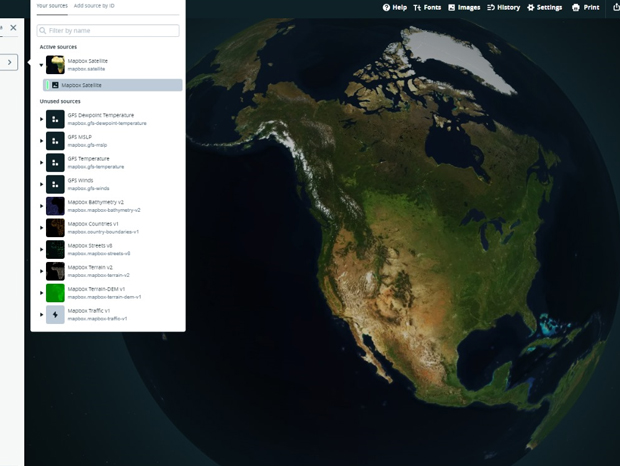This screenshot has height=466, width=620.
Task: Click the Mapbox Streets v8 thumbnail
Action: [x=55, y=249]
